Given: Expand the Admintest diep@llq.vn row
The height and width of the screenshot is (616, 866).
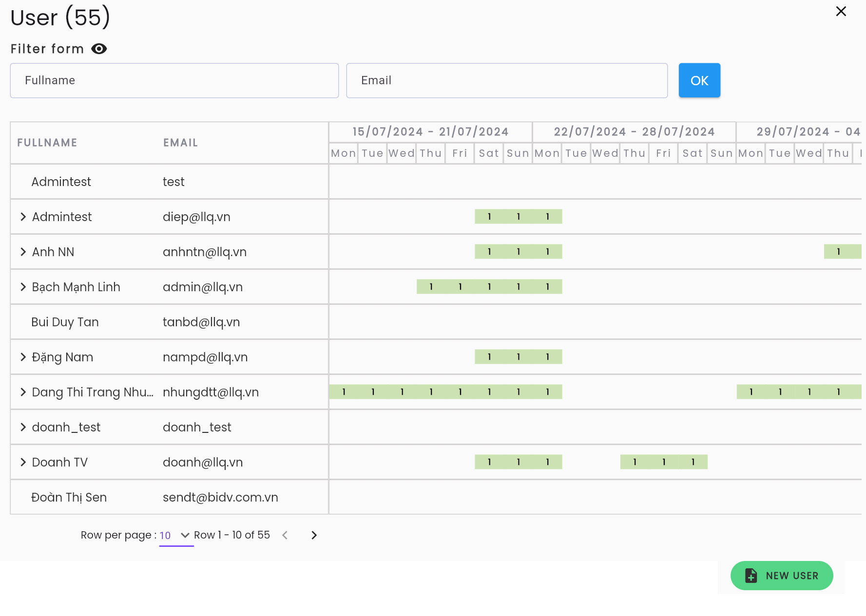Looking at the screenshot, I should [x=23, y=217].
